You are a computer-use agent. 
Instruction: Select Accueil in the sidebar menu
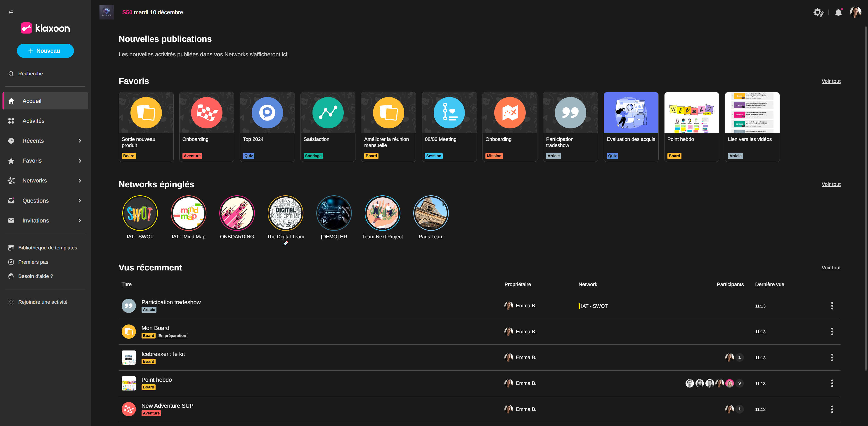(x=32, y=101)
